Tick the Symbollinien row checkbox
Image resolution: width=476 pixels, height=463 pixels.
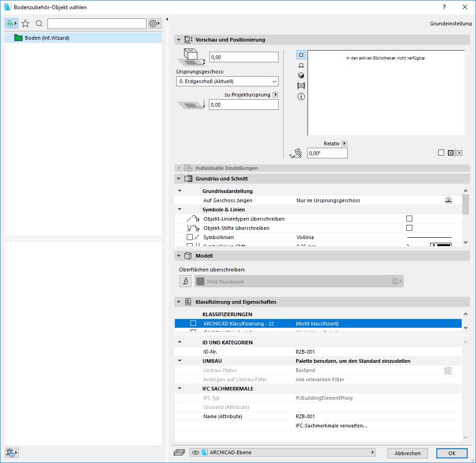pos(190,237)
